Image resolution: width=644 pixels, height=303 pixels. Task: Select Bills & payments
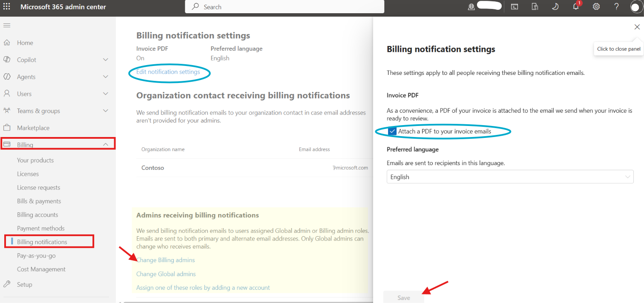39,201
